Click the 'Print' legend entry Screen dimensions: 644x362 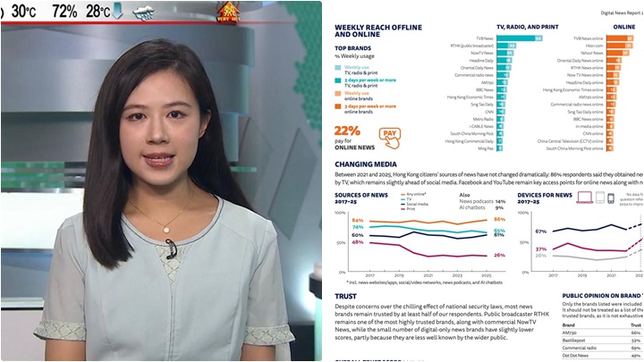[x=408, y=209]
